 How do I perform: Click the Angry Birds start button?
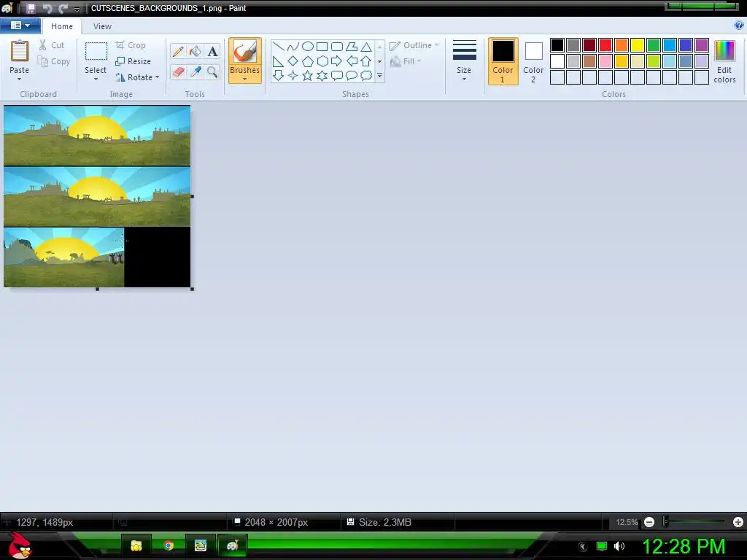(x=20, y=545)
